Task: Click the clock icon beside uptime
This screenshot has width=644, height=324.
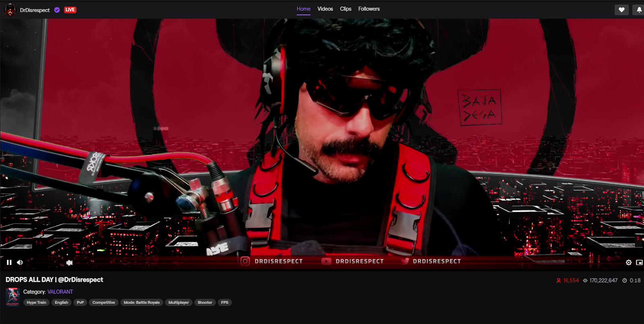Action: click(x=625, y=281)
